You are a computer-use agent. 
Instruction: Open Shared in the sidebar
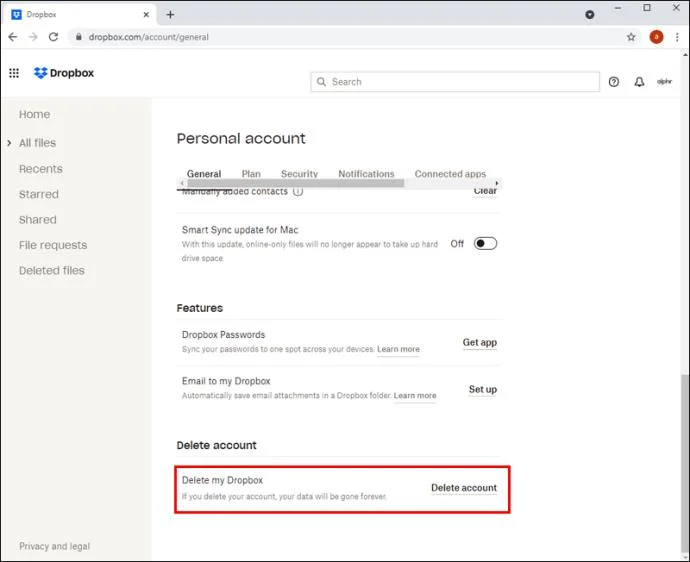coord(37,220)
